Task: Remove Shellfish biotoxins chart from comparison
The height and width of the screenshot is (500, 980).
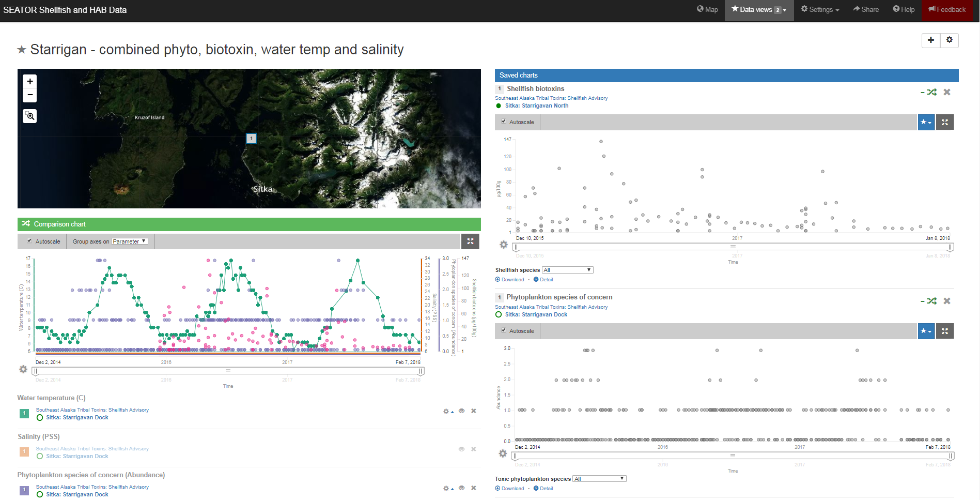Action: (931, 92)
